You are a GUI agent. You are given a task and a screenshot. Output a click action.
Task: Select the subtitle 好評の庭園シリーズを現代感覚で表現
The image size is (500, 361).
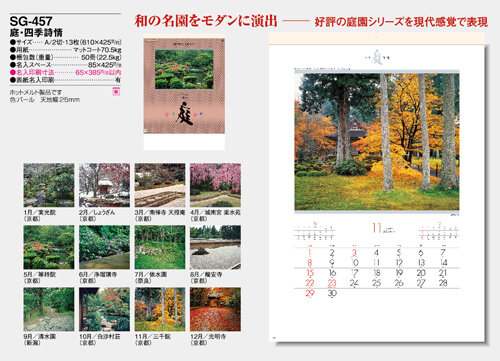(401, 22)
